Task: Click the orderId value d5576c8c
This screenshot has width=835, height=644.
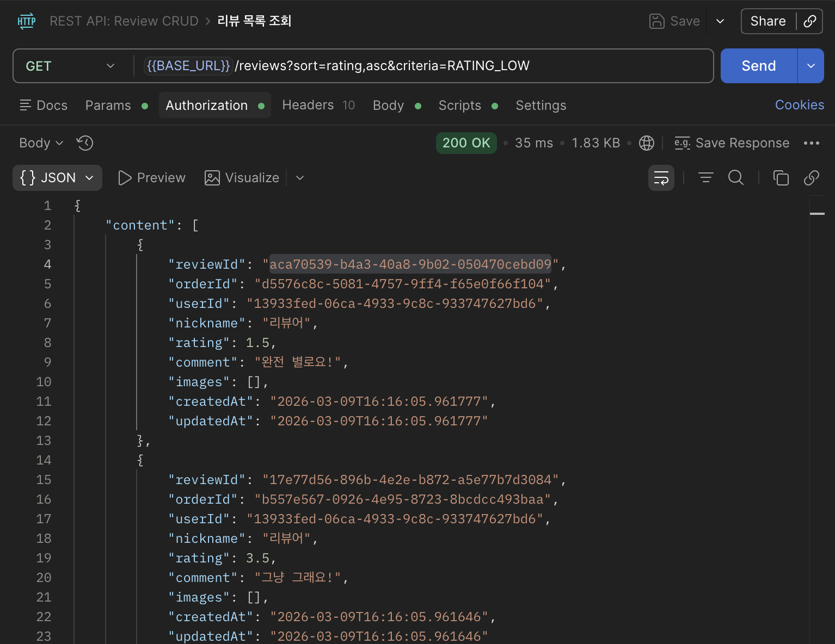Action: [x=403, y=284]
